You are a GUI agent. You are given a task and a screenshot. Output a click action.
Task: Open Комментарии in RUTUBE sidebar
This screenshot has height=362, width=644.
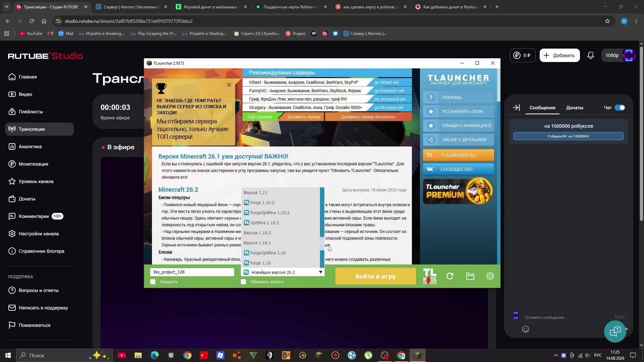(x=40, y=216)
